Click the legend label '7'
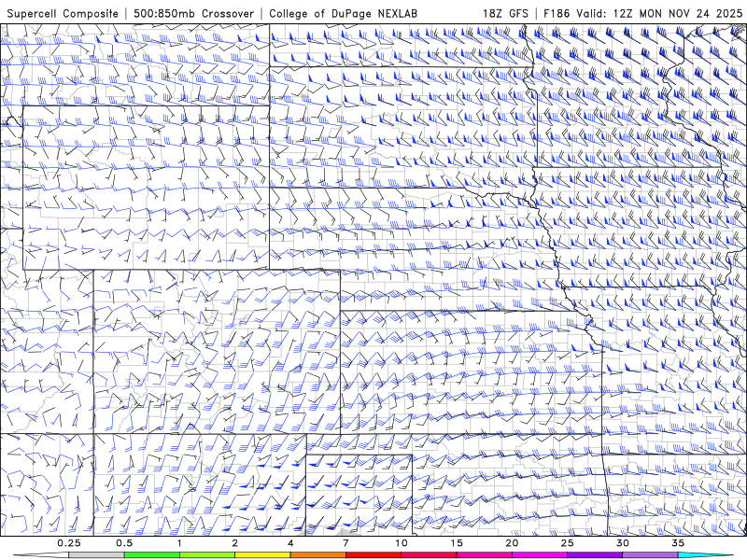Image resolution: width=747 pixels, height=560 pixels. click(x=345, y=543)
